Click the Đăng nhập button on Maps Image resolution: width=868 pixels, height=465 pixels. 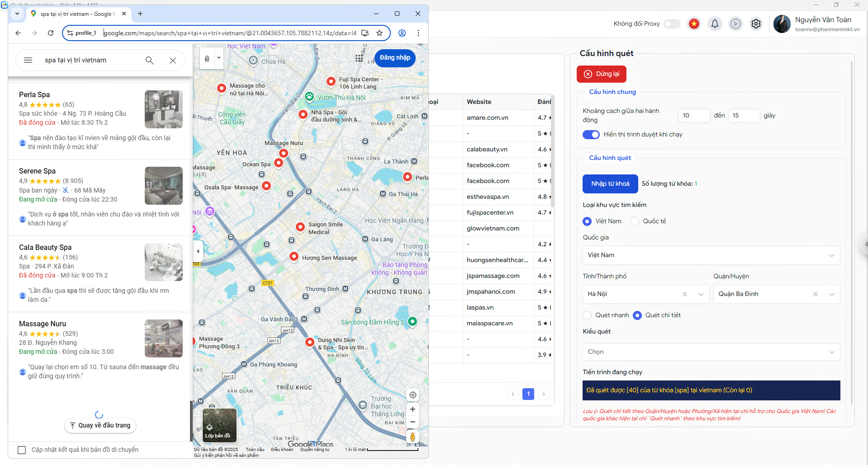[x=395, y=58]
